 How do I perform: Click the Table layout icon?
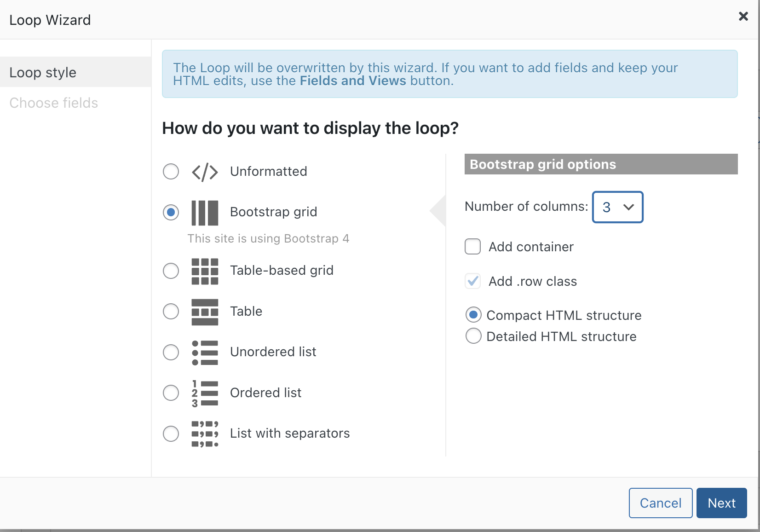[205, 312]
